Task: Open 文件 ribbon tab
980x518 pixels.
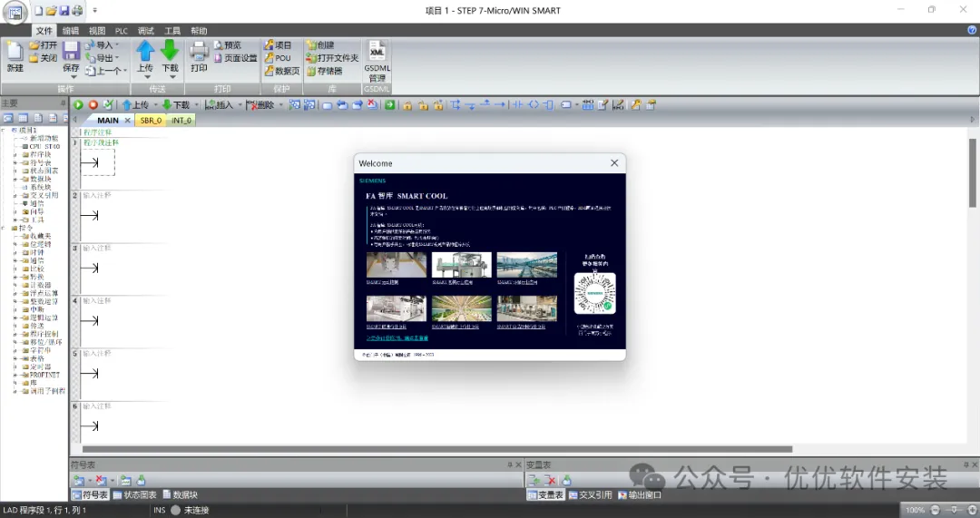Action: (x=44, y=31)
